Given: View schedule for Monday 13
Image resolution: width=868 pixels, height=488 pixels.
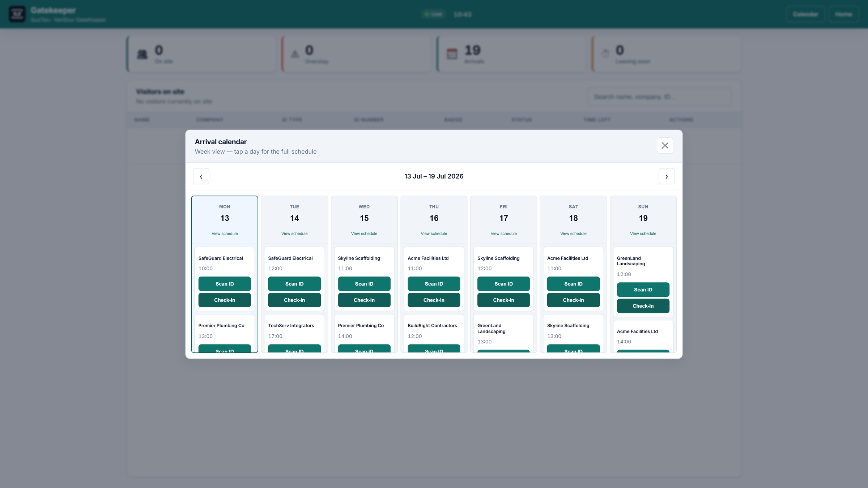Looking at the screenshot, I should pyautogui.click(x=225, y=234).
